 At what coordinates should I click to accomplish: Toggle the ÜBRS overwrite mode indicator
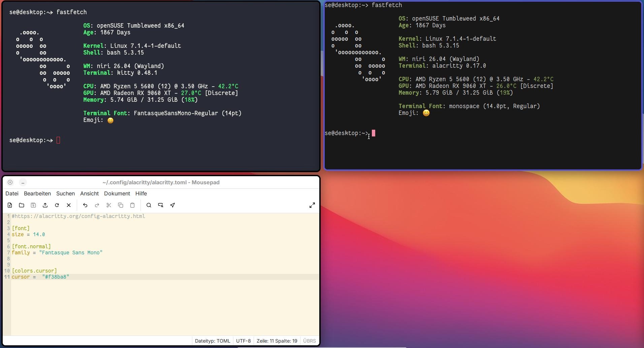point(309,341)
